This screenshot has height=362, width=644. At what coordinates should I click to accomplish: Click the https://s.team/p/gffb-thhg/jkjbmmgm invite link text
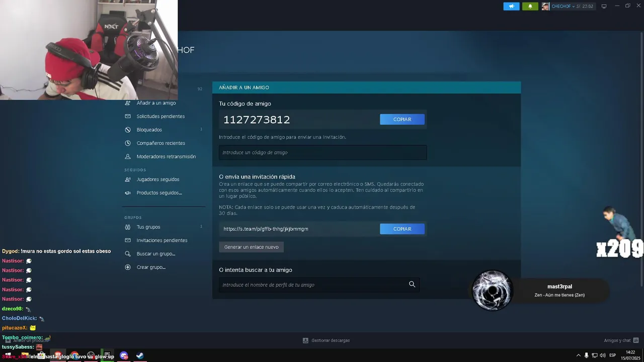coord(266,229)
